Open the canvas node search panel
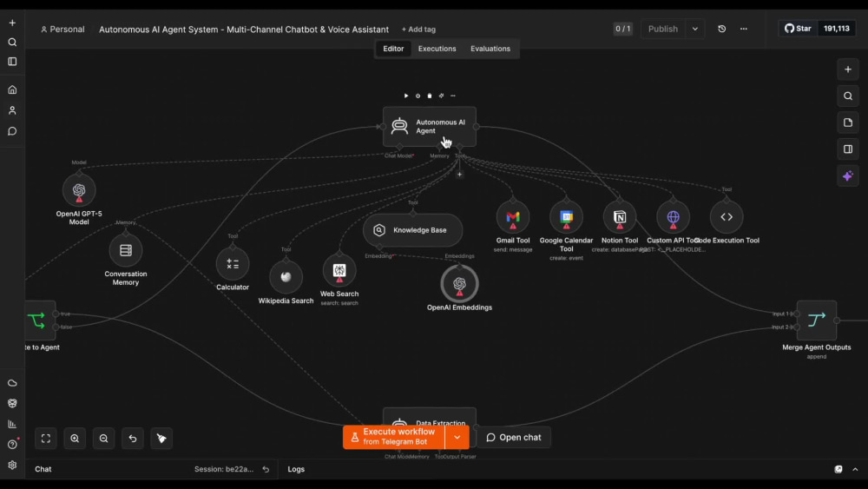868x489 pixels. (x=847, y=96)
